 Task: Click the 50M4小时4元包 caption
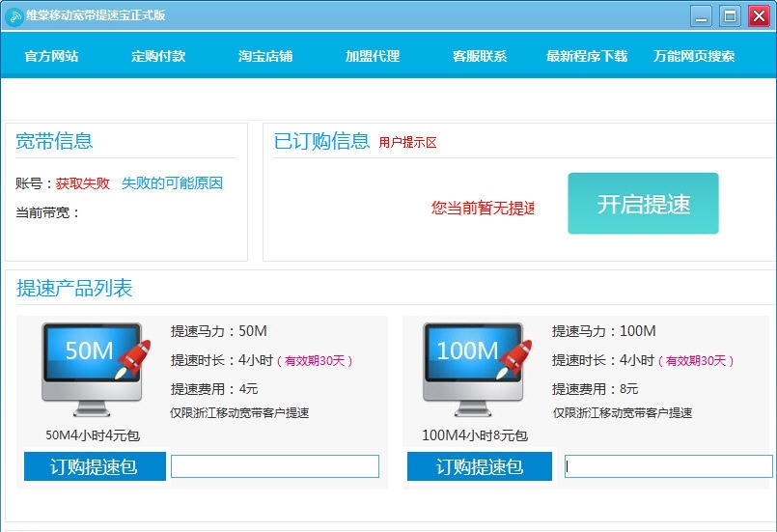tap(93, 435)
